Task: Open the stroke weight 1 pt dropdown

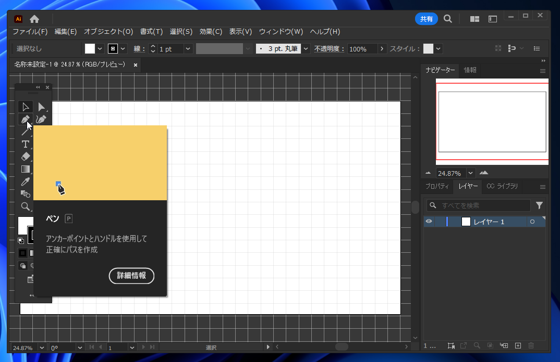Action: [x=188, y=49]
